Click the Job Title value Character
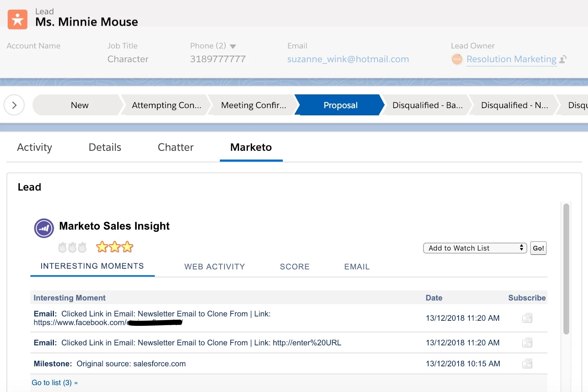This screenshot has width=588, height=392. tap(128, 59)
